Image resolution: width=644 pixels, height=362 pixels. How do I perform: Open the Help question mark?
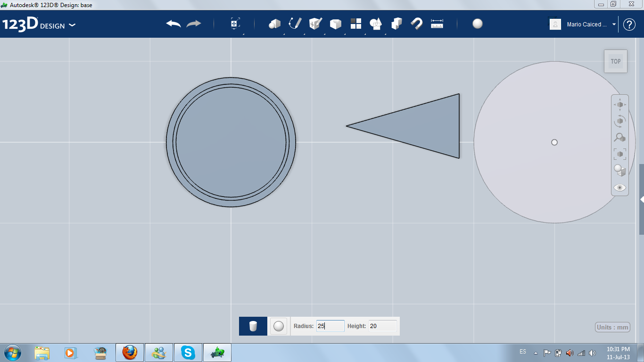[629, 25]
